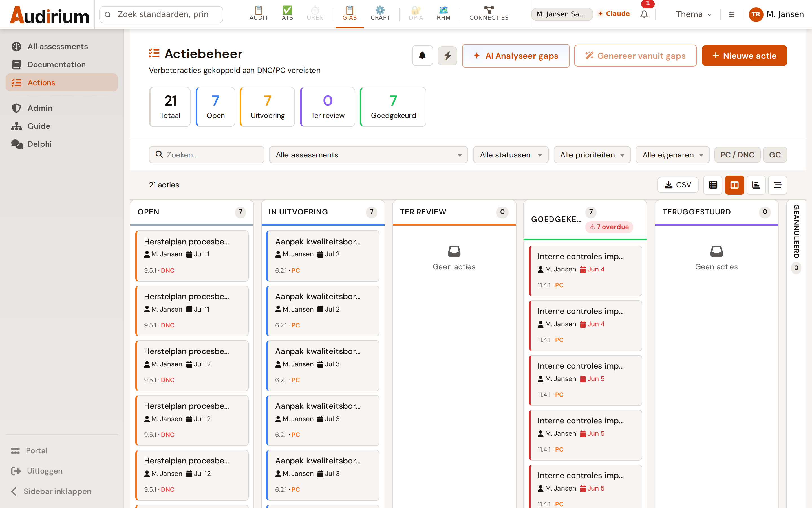The image size is (812, 508).
Task: Click the Zoeken search field
Action: click(x=206, y=155)
